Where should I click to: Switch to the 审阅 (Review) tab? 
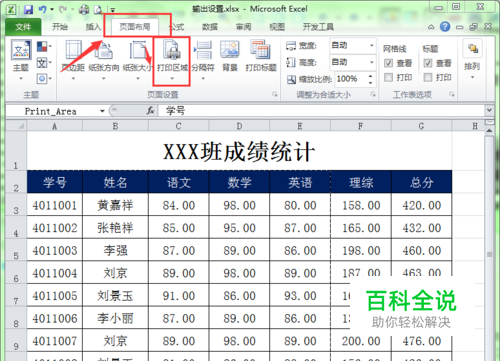click(244, 27)
